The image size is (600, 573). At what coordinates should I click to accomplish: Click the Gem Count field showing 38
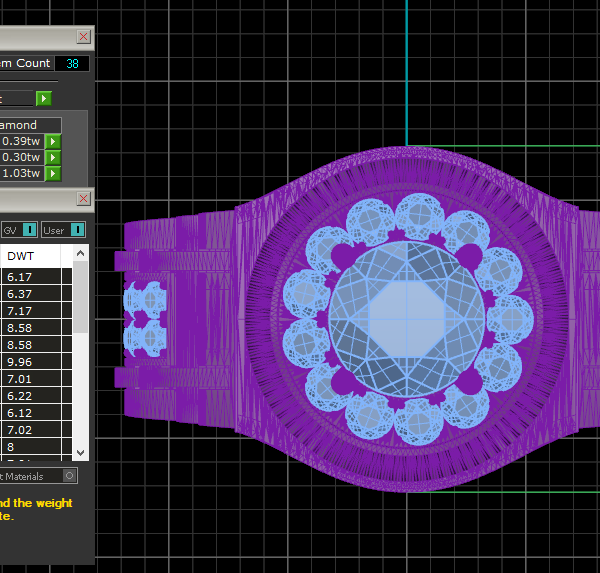[x=72, y=63]
